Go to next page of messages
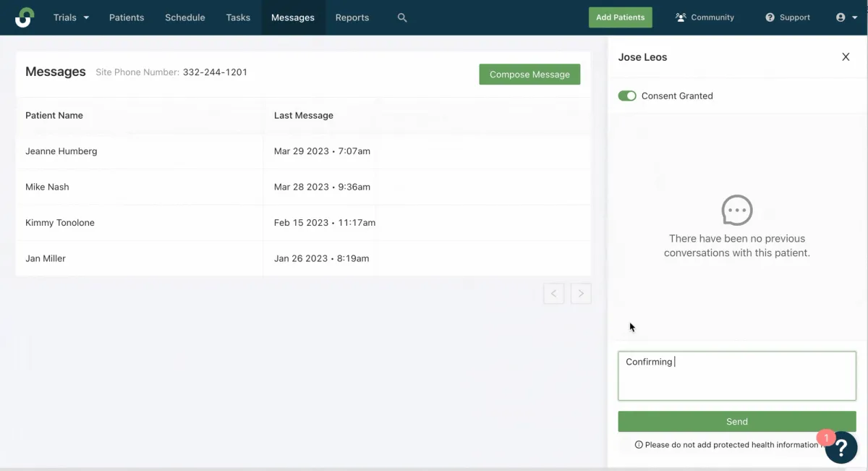This screenshot has height=471, width=868. click(581, 293)
